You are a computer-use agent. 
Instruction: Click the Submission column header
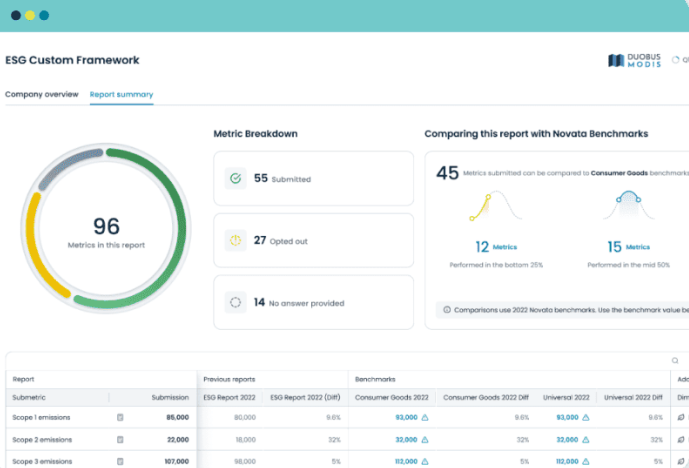[x=169, y=397]
